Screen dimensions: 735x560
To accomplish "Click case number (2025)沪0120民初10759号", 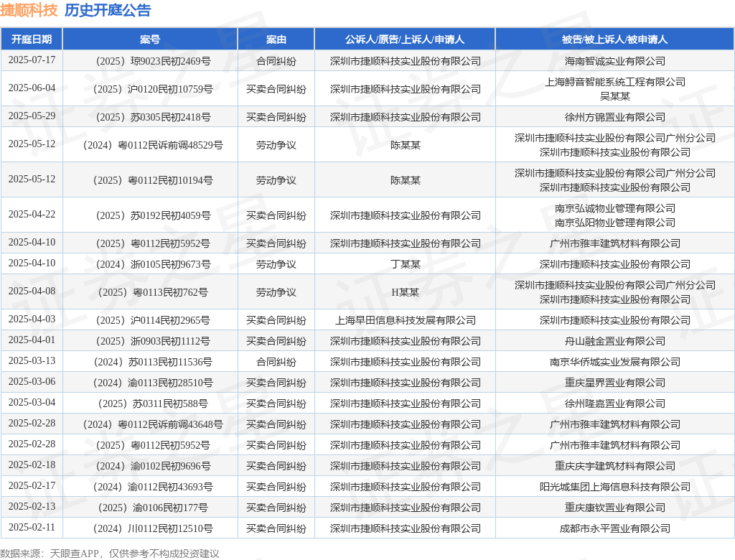I will pyautogui.click(x=153, y=89).
